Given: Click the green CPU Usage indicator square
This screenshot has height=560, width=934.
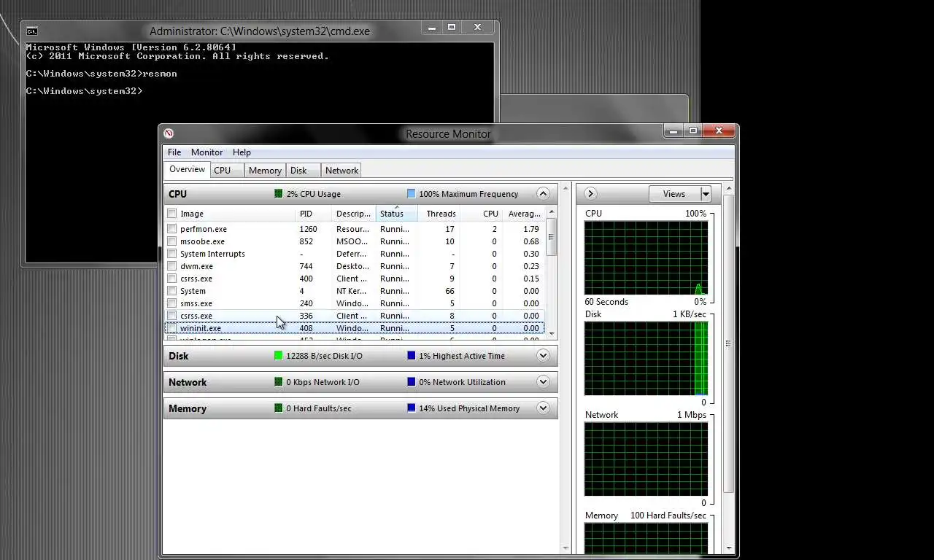Looking at the screenshot, I should click(279, 194).
